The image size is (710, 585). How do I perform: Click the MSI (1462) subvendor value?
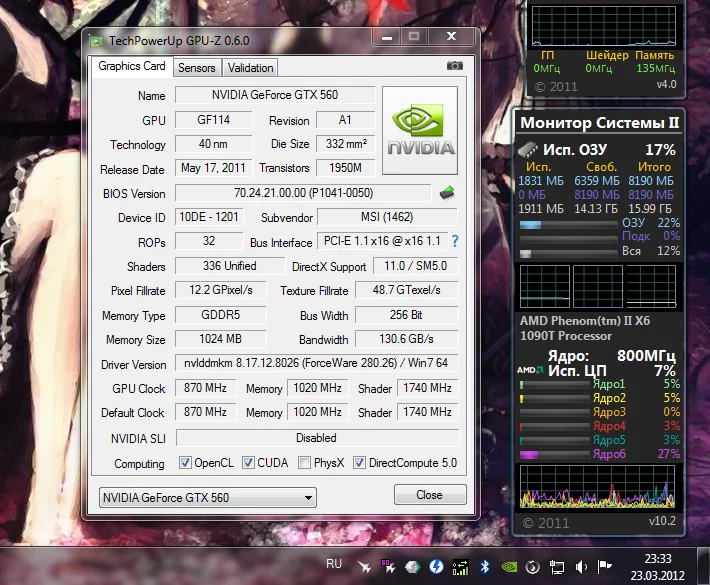coord(387,217)
